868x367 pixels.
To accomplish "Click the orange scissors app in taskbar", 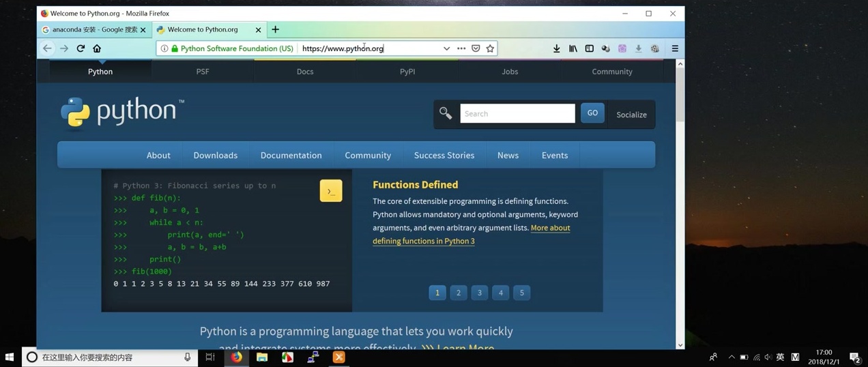I will pos(338,357).
